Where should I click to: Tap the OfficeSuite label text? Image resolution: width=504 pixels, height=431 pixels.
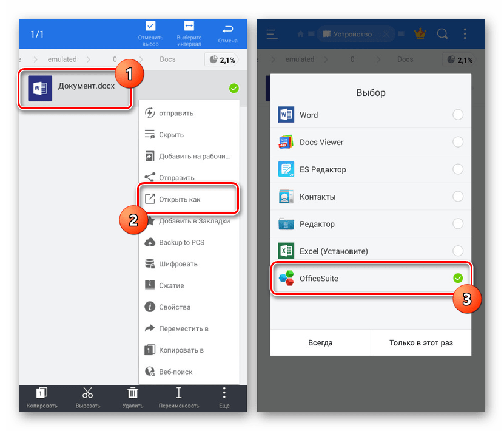(319, 279)
